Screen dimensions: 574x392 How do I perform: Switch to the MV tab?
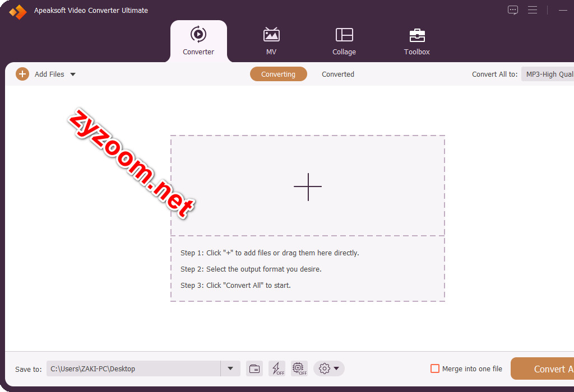point(271,41)
